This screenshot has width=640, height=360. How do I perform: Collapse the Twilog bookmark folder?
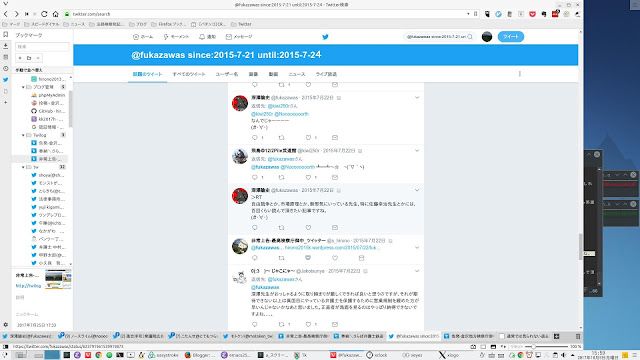(x=23, y=135)
